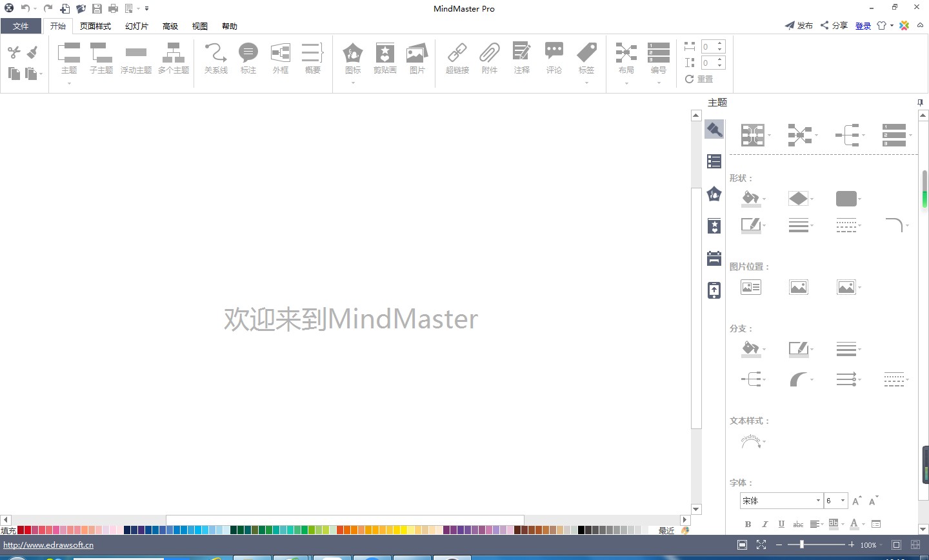Click the Share (分享) button

(x=834, y=25)
